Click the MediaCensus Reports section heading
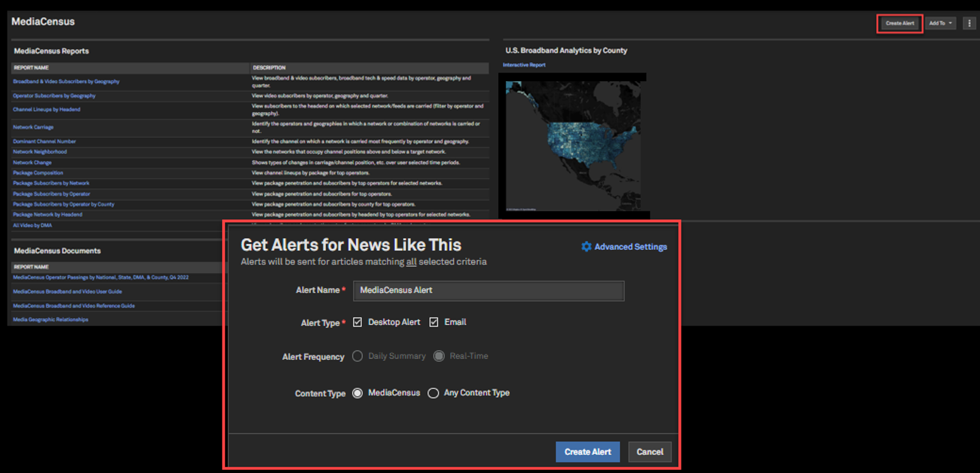 tap(51, 51)
